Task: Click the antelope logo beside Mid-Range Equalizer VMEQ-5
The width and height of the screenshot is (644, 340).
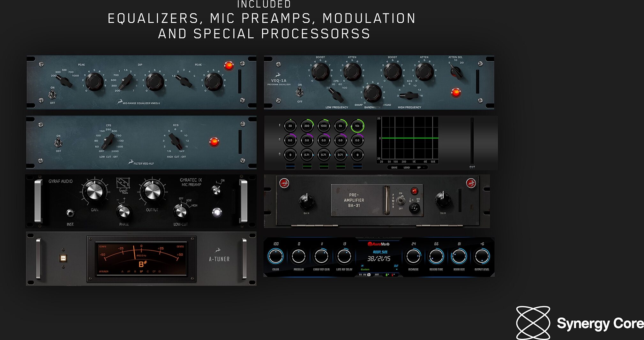Action: click(x=120, y=102)
